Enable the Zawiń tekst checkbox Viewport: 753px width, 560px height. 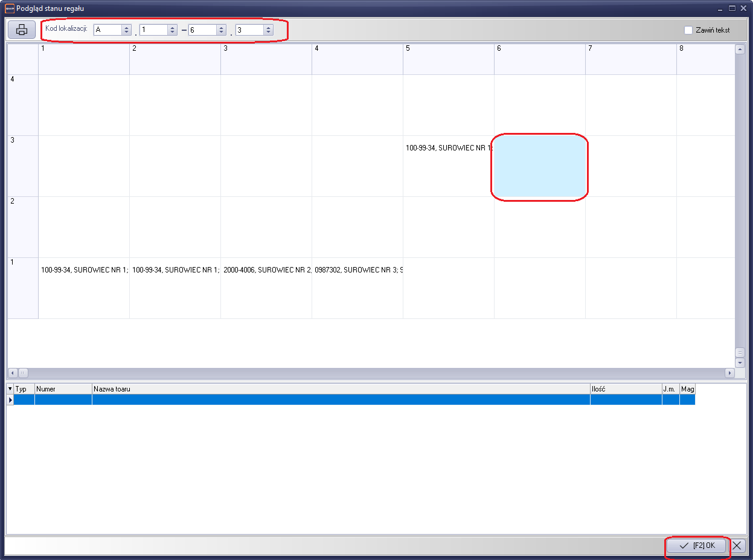click(x=688, y=30)
